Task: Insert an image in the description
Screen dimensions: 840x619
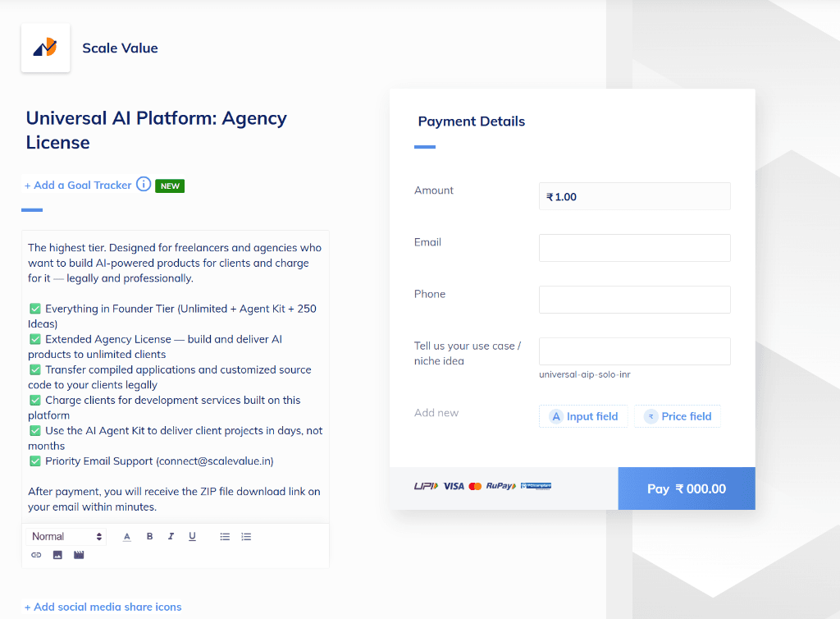Action: click(x=57, y=555)
